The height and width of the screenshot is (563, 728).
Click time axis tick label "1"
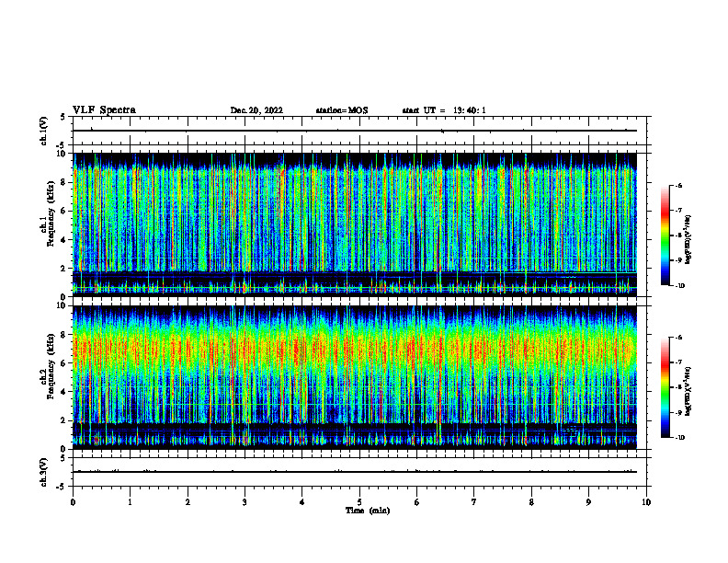point(131,502)
